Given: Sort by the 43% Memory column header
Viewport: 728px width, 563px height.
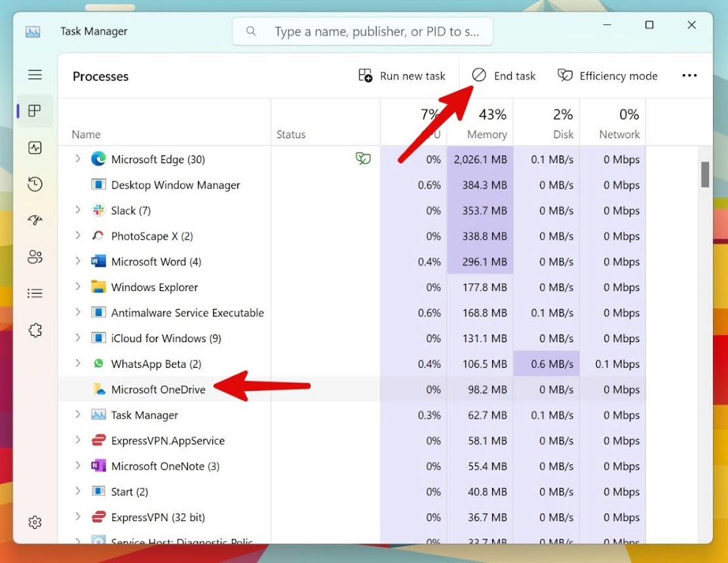Looking at the screenshot, I should pyautogui.click(x=480, y=122).
